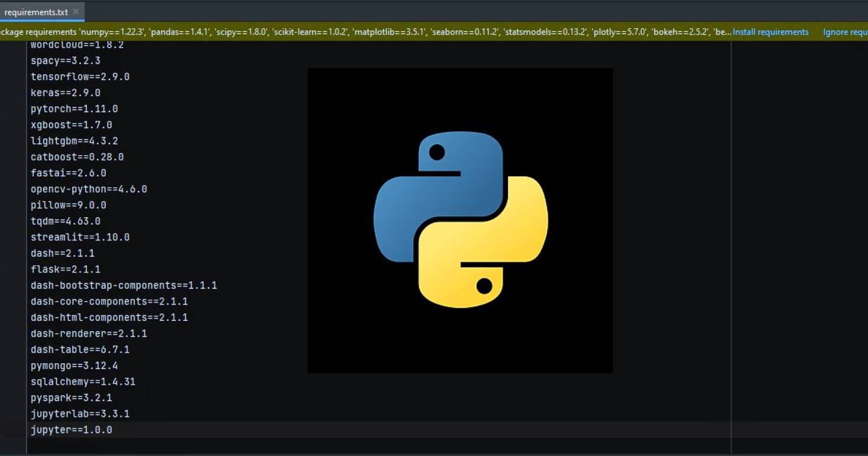
Task: Place cursor on the keras==2.9.0 line
Action: point(65,93)
